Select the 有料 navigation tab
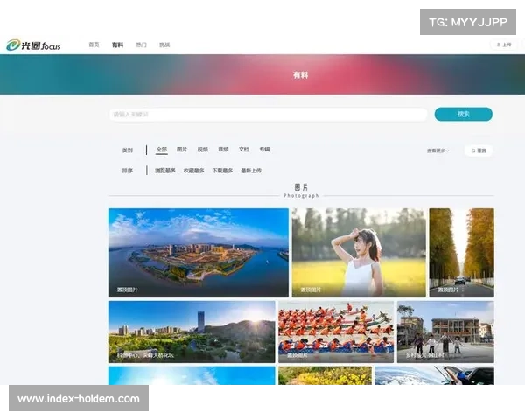The height and width of the screenshot is (420, 525). pyautogui.click(x=118, y=45)
